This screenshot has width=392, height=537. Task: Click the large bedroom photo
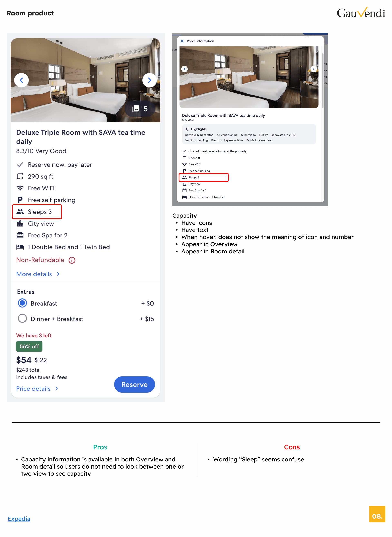point(85,80)
